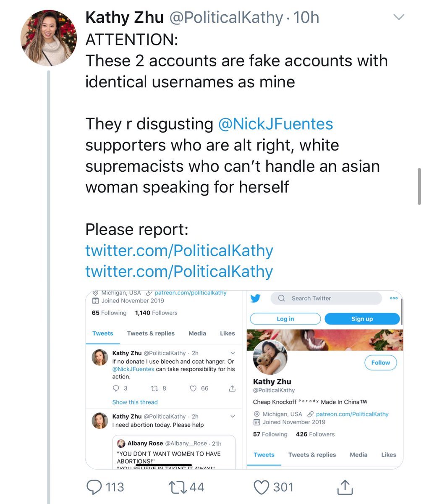This screenshot has height=504, width=424.
Task: Click the Follow button
Action: pos(380,362)
